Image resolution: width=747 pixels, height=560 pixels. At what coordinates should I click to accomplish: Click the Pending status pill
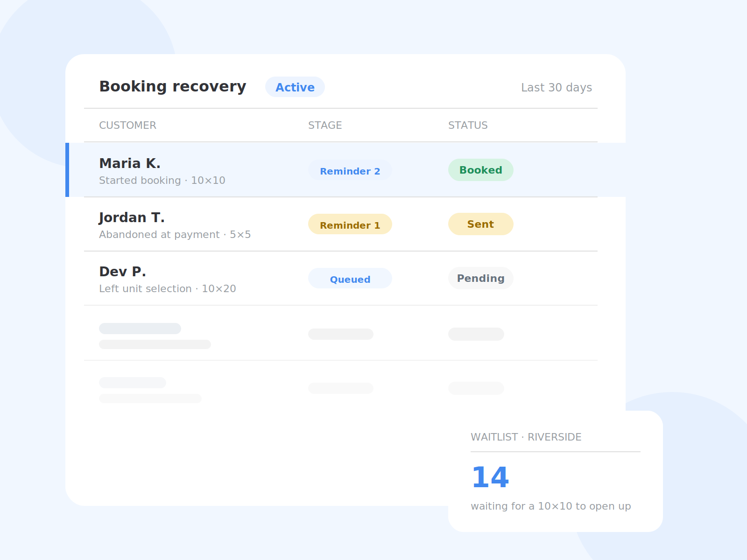click(x=481, y=278)
